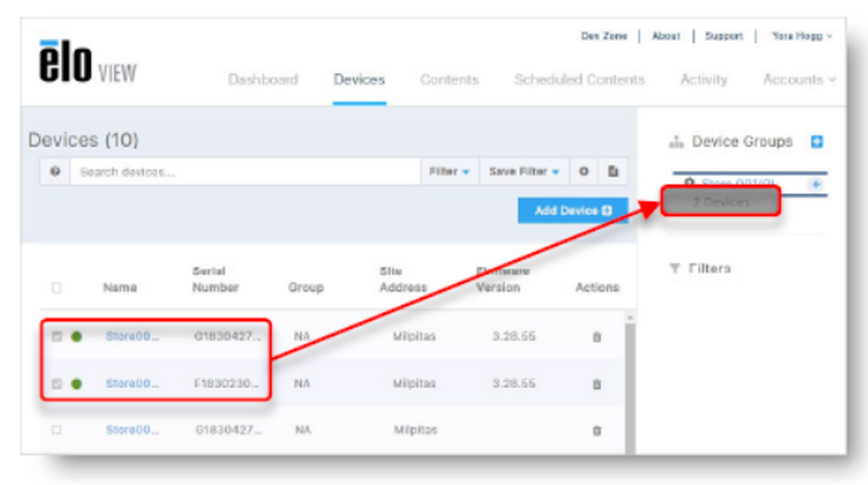The height and width of the screenshot is (485, 868).
Task: Open the Save Filter dropdown
Action: pyautogui.click(x=524, y=171)
